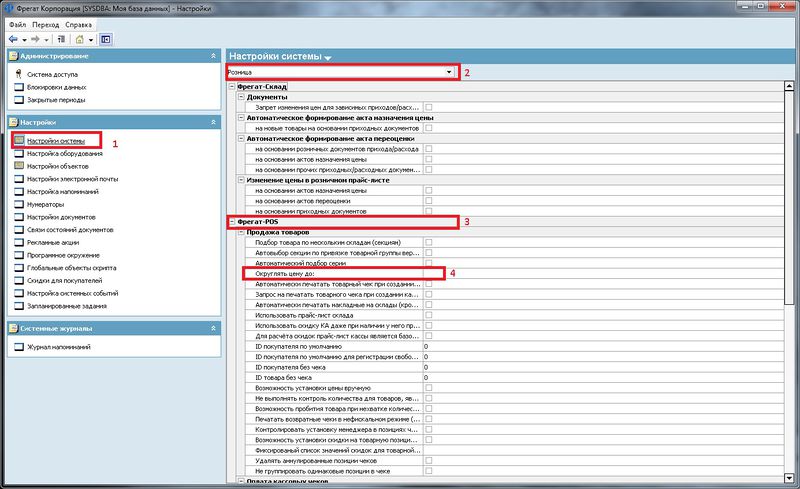
Task: Check the Возможность установки цены вручную box
Action: (x=429, y=388)
